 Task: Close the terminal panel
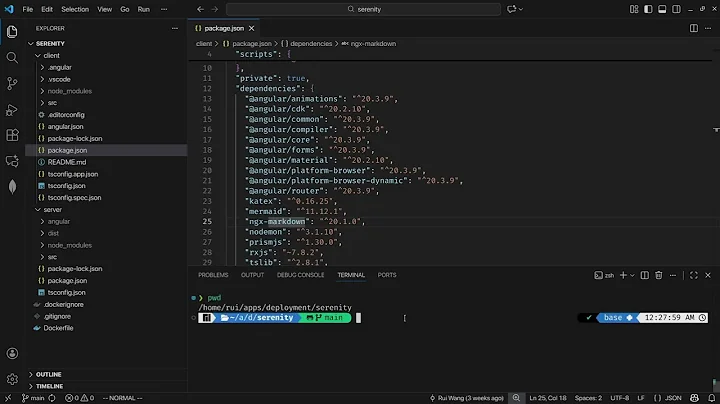pyautogui.click(x=708, y=275)
